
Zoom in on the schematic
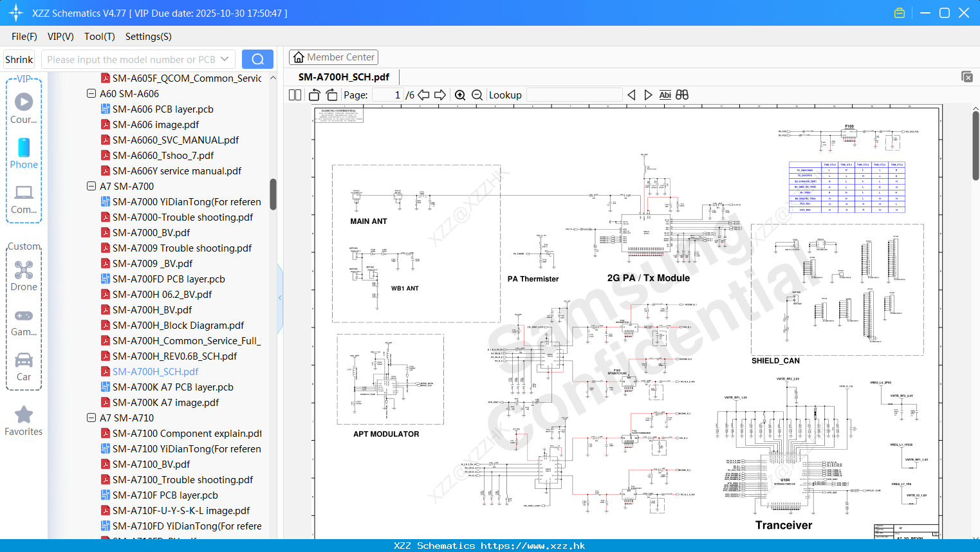pyautogui.click(x=460, y=95)
